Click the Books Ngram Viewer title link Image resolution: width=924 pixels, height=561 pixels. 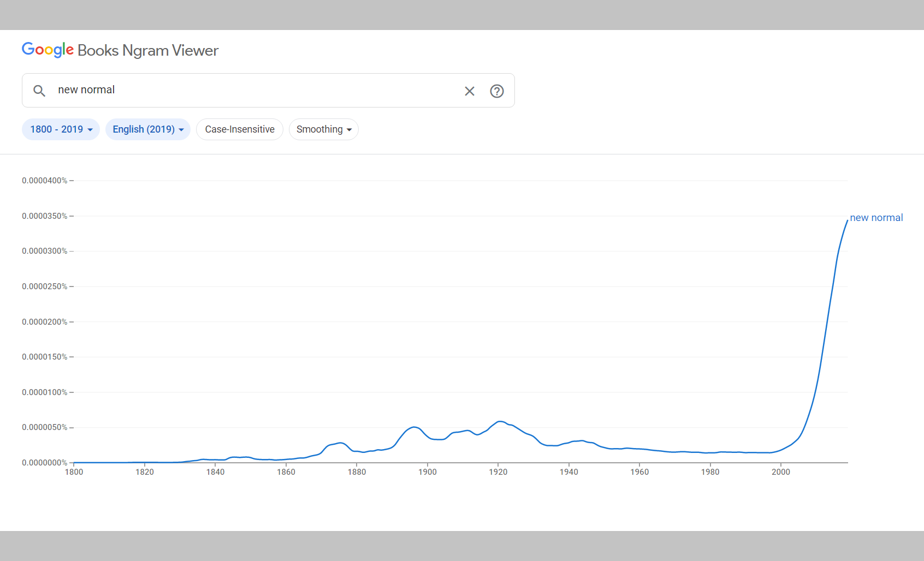(148, 50)
